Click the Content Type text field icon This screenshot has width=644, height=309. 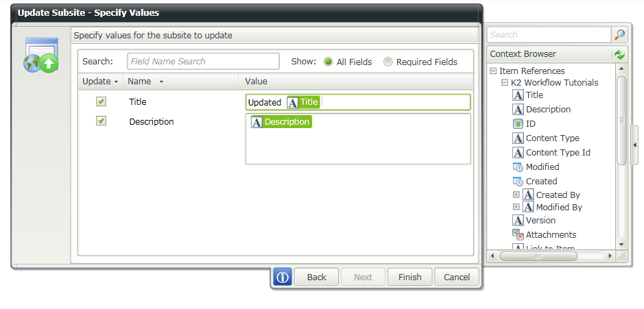(x=518, y=138)
